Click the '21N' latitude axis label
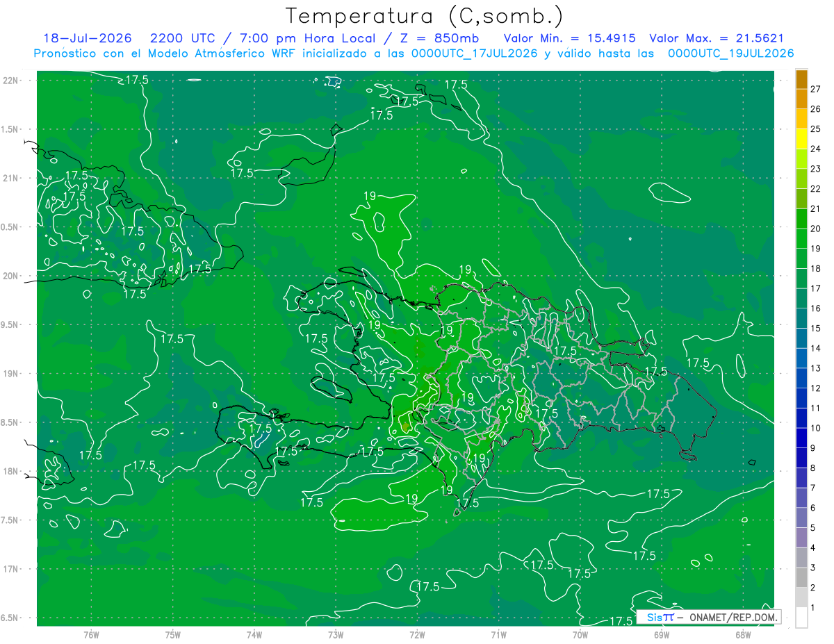Image resolution: width=834 pixels, height=644 pixels. pyautogui.click(x=10, y=178)
